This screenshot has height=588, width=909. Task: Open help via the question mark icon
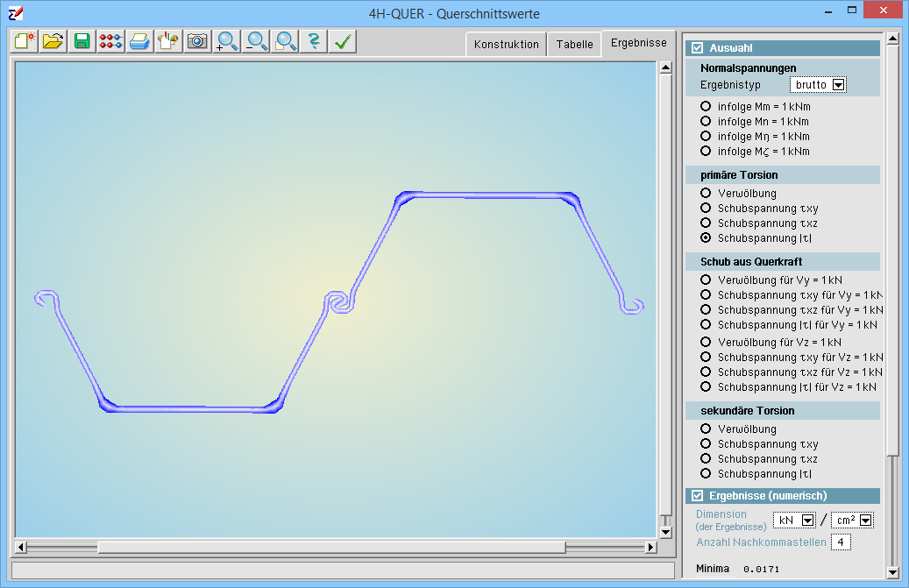click(313, 41)
